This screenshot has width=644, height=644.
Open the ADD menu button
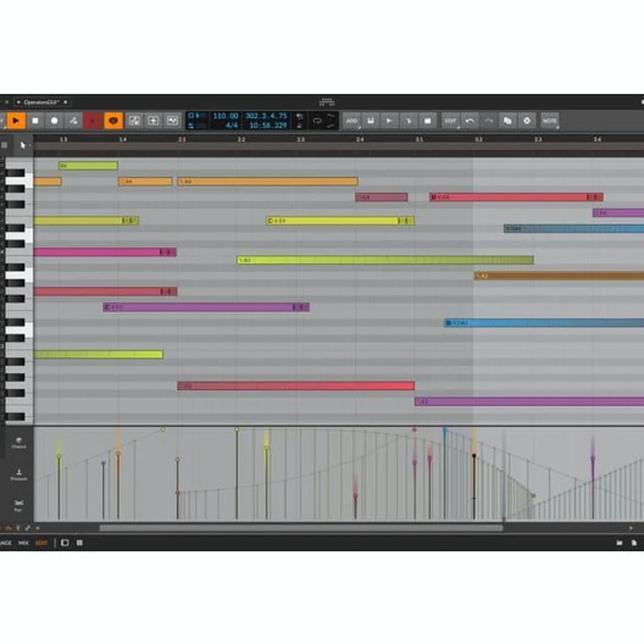pos(352,121)
